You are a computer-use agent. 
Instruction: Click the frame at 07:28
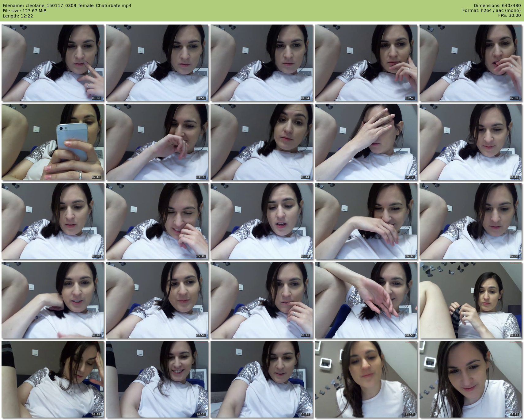pos(53,300)
